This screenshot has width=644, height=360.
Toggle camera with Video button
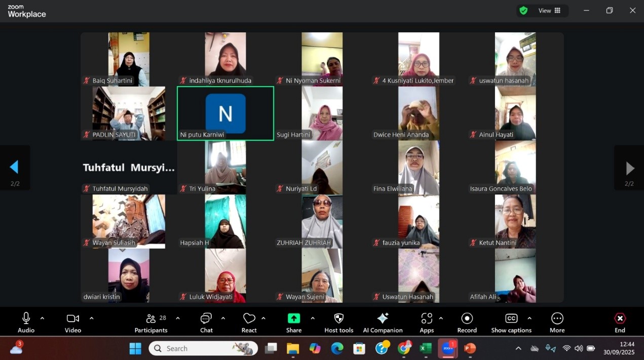coord(73,323)
